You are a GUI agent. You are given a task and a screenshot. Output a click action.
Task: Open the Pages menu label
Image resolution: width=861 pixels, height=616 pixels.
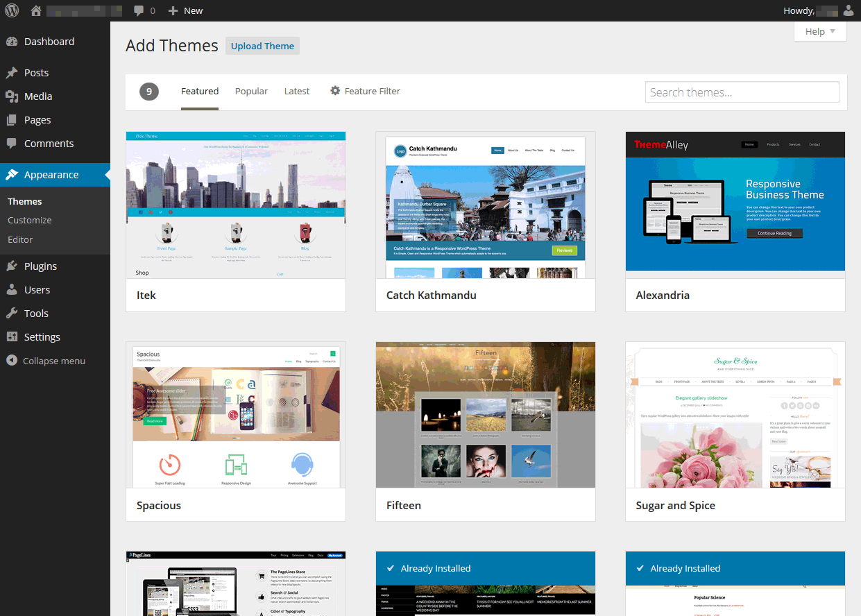click(37, 120)
